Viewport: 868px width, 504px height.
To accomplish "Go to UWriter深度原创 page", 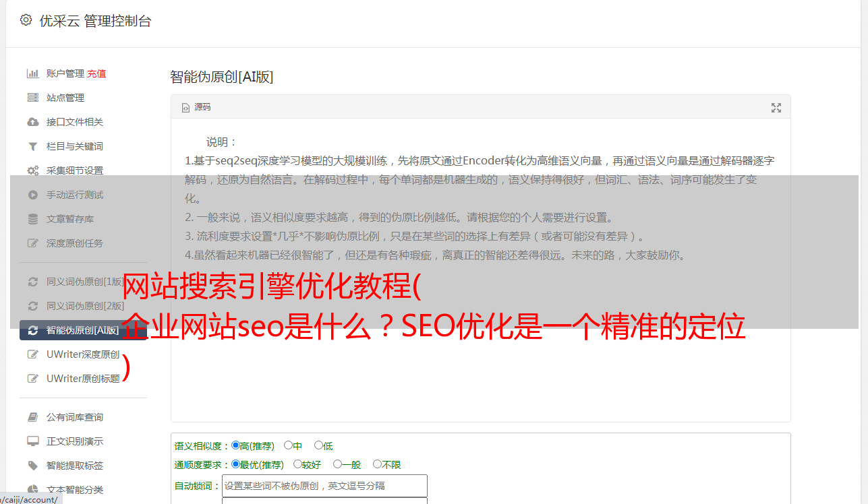I will point(83,354).
